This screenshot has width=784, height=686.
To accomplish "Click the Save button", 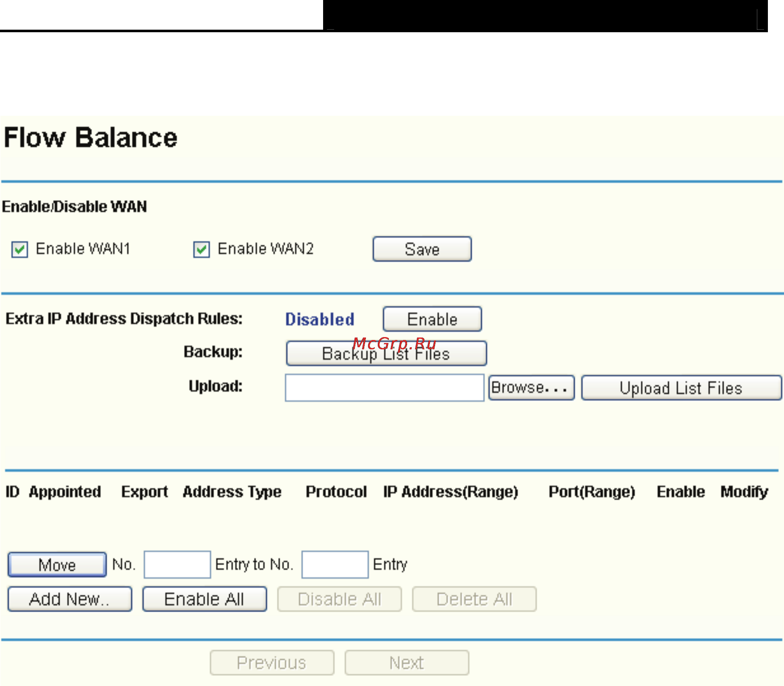I will (422, 249).
